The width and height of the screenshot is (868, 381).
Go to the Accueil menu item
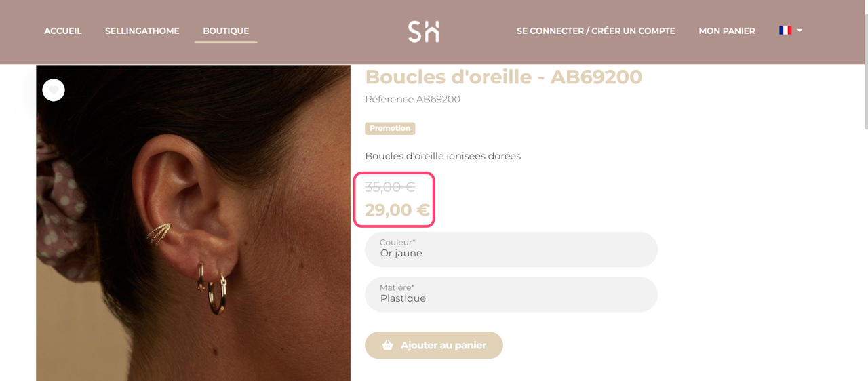[63, 31]
